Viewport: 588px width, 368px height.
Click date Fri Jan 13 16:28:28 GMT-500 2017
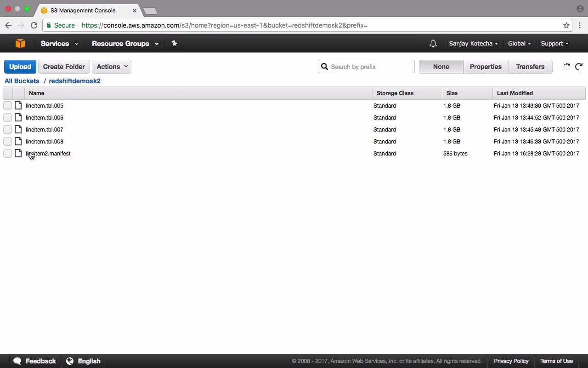pyautogui.click(x=537, y=154)
